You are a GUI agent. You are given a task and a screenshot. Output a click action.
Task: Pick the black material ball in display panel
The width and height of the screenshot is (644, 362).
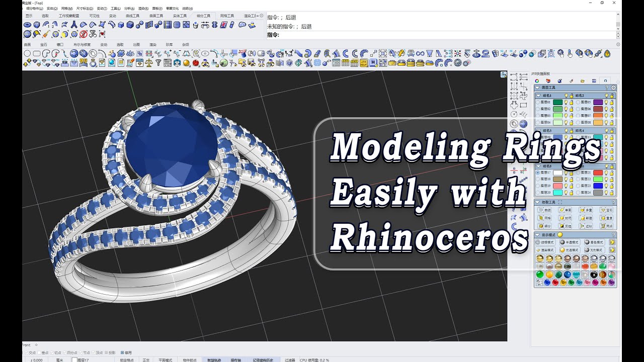(x=594, y=275)
